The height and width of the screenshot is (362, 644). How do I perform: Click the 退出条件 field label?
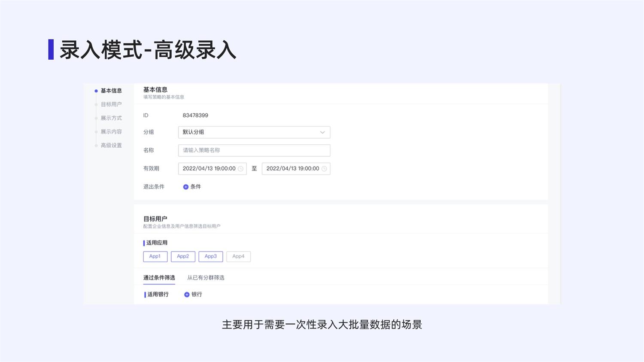tap(154, 187)
